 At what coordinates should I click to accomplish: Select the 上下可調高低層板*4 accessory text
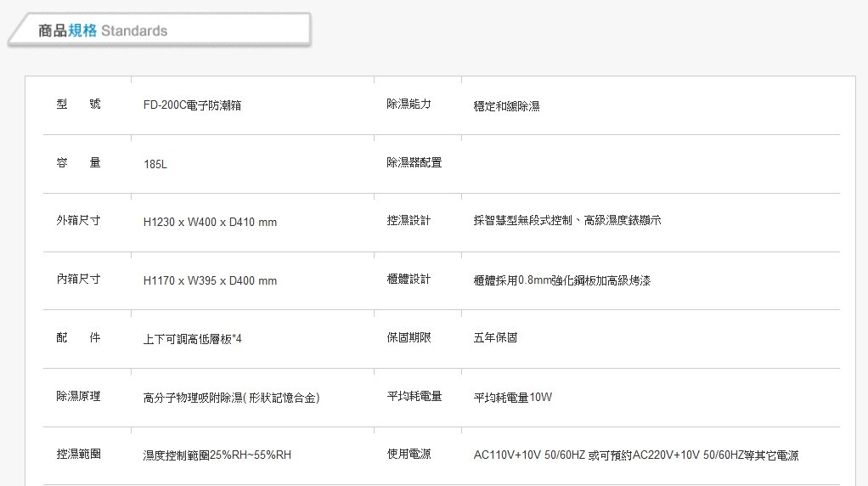point(192,338)
